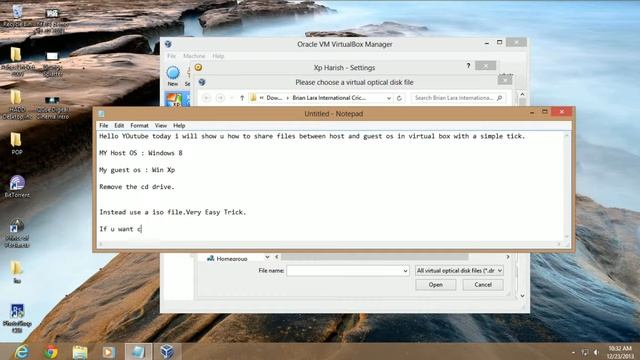Open the Cinema Intro desktop icon
Viewport: 640px width, 360px height.
[52, 107]
